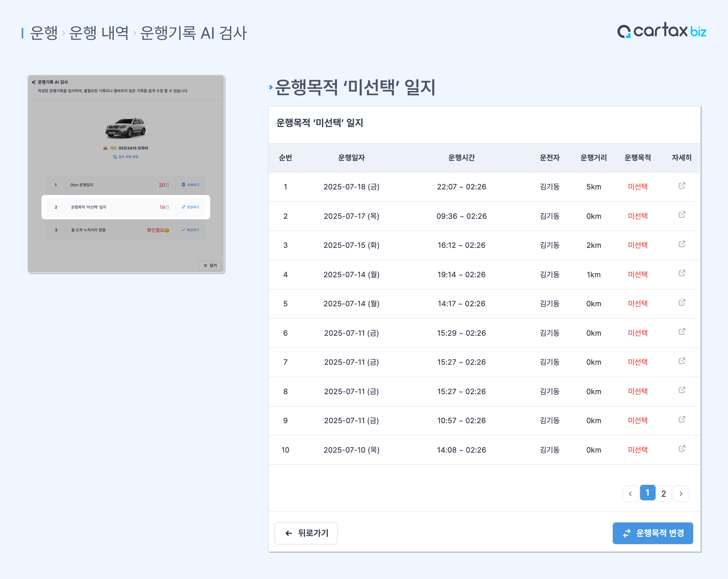
Task: Close the AI 검사 dialog with 닫기
Action: coord(210,265)
